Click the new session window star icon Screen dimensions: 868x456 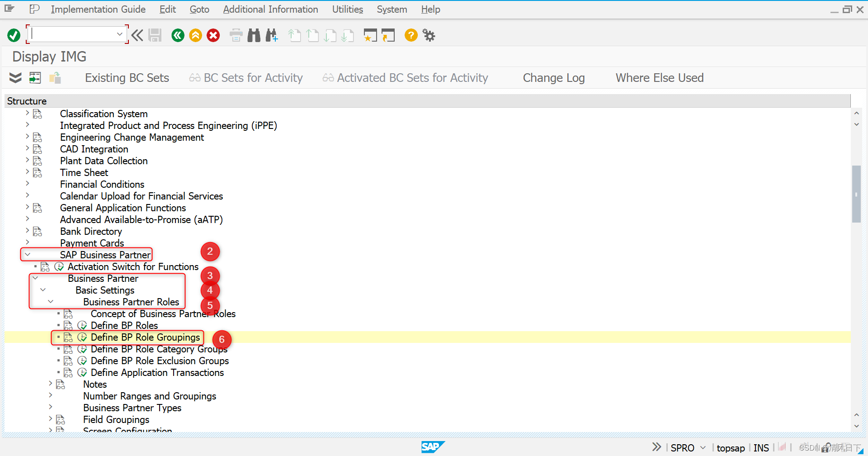(x=370, y=35)
